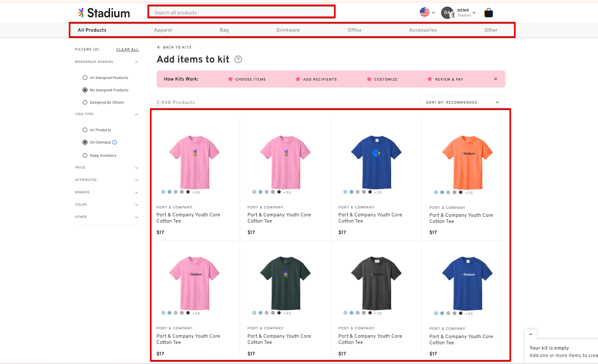This screenshot has width=598, height=364.
Task: Click the 2,948 Products count text
Action: coord(175,102)
